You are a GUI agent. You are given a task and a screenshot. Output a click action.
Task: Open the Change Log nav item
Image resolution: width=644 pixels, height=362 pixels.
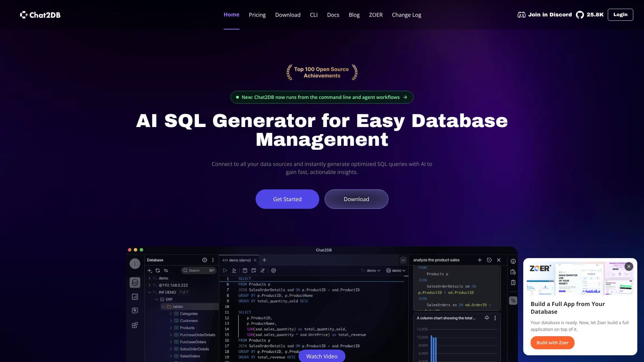tap(407, 15)
